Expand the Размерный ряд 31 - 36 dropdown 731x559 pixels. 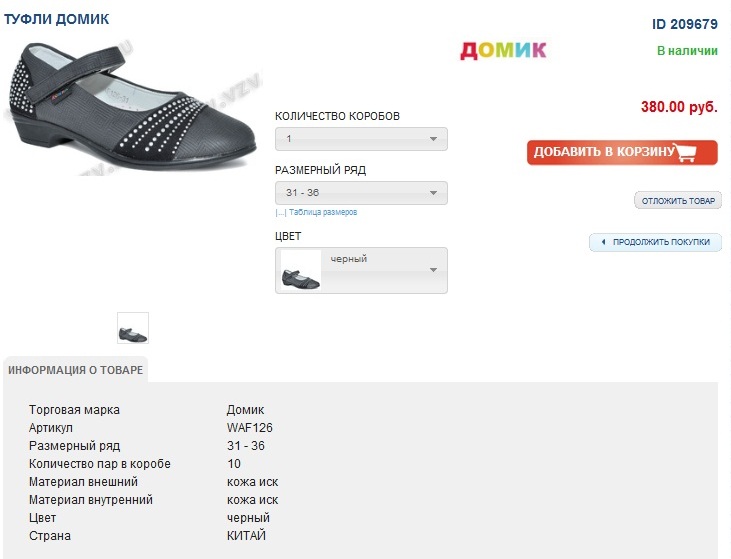tap(360, 193)
